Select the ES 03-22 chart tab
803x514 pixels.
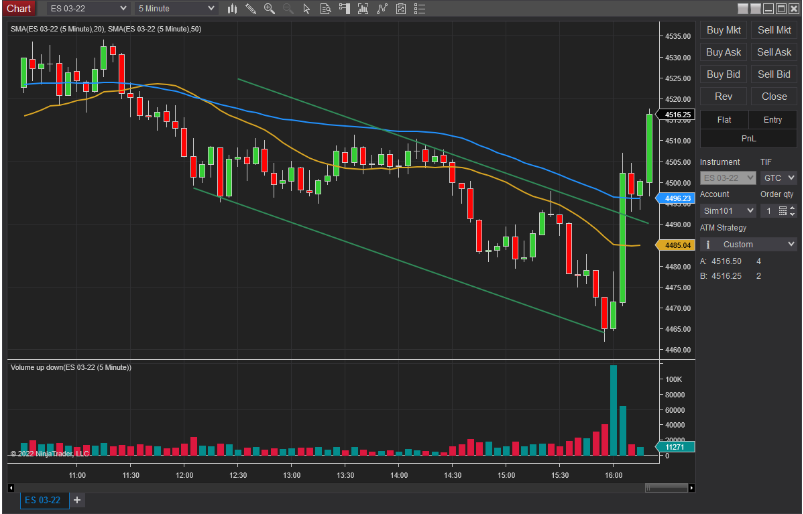pos(43,500)
